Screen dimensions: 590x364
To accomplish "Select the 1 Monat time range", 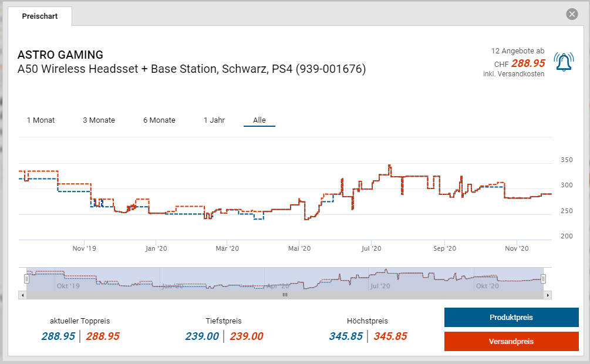I will point(41,120).
